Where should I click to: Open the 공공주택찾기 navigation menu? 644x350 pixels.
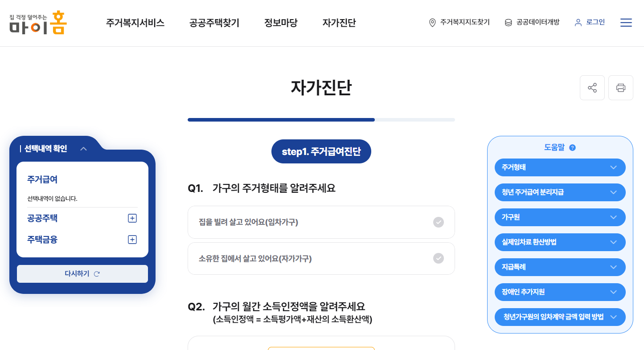click(214, 23)
